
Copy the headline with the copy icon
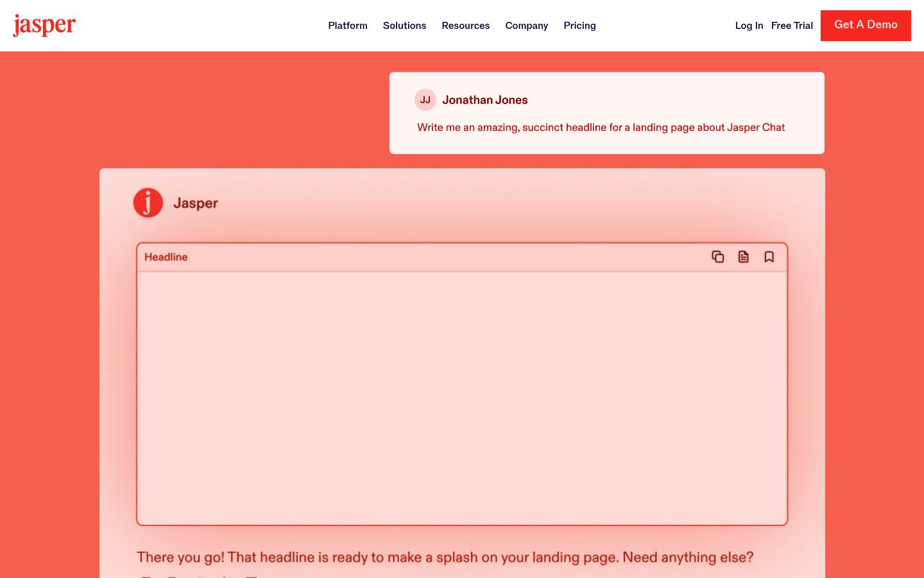[717, 257]
